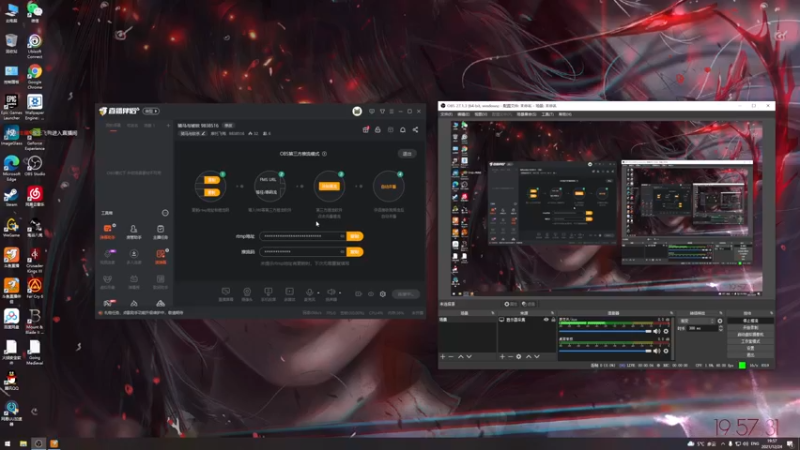
Task: Open second menu in OBS menu bar
Action: pyautogui.click(x=463, y=114)
